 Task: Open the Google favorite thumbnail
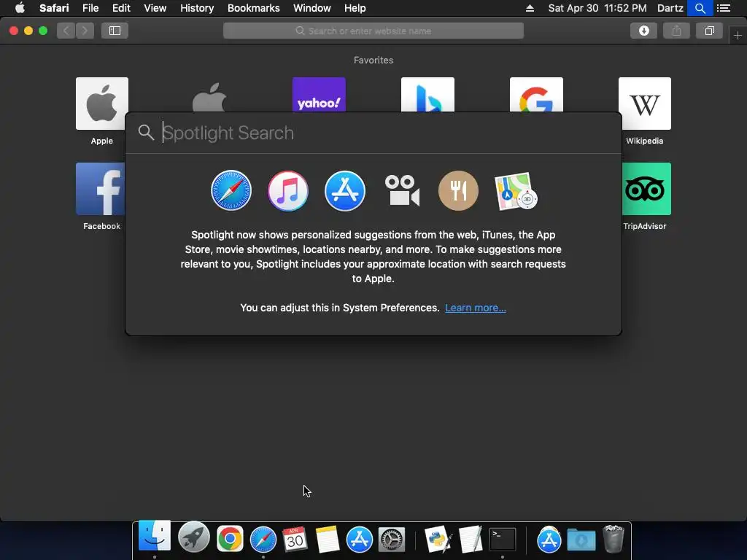coord(536,95)
